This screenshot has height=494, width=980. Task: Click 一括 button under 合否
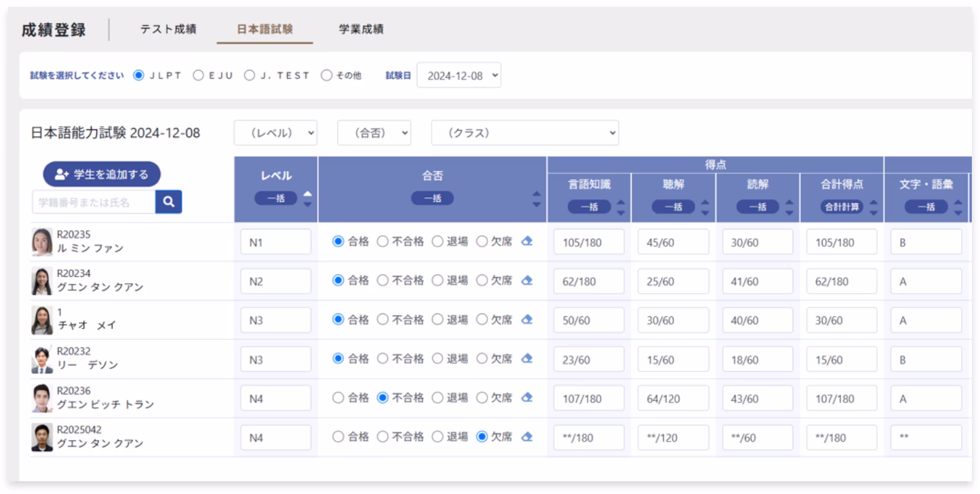click(432, 197)
